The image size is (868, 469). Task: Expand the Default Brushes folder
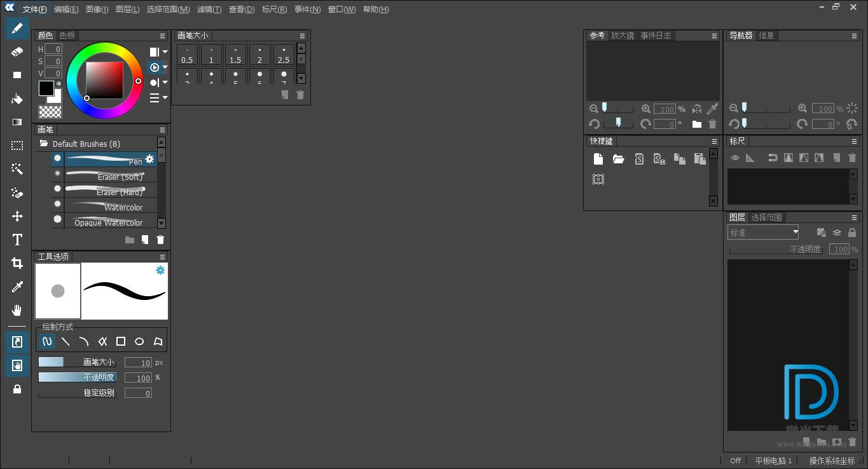[45, 144]
